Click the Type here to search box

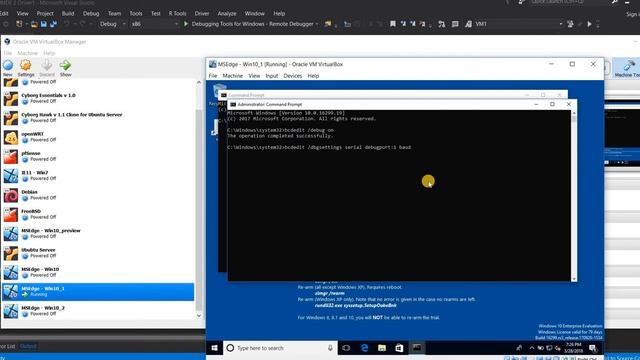(280, 348)
